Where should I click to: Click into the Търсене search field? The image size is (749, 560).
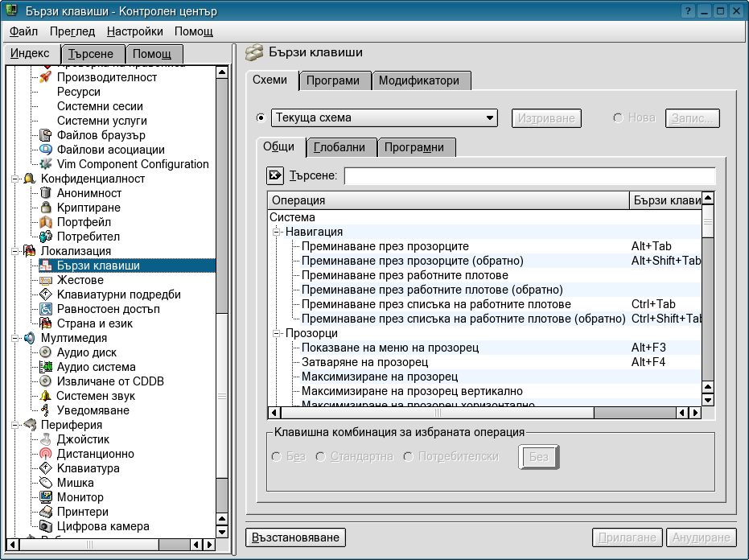click(x=529, y=175)
